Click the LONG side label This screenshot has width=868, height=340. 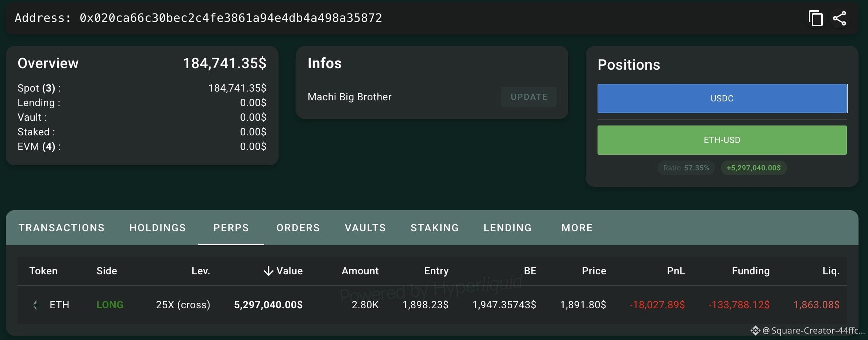click(110, 305)
